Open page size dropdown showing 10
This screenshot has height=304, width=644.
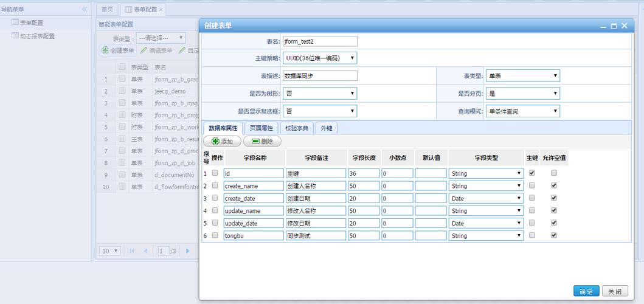coord(109,250)
